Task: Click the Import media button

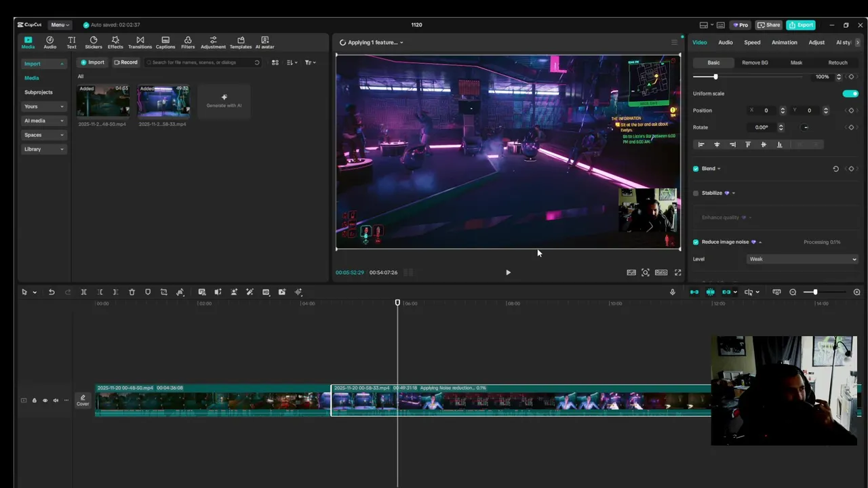Action: click(x=93, y=62)
